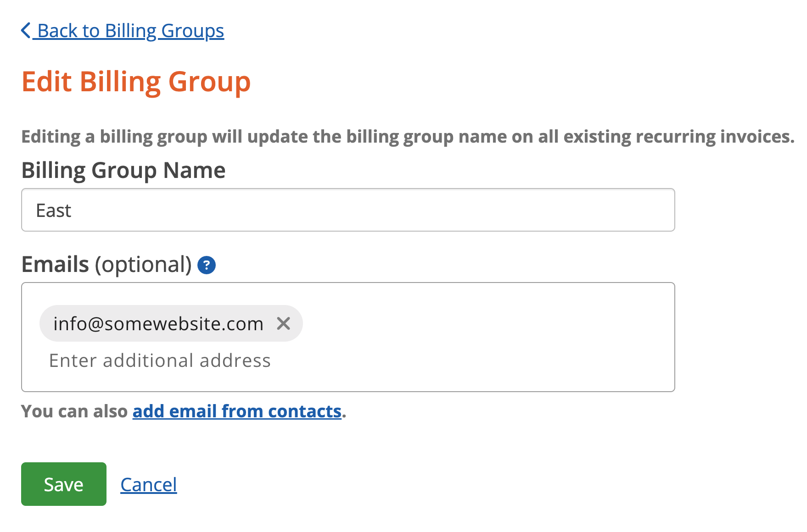Place cursor on the East text

(54, 211)
